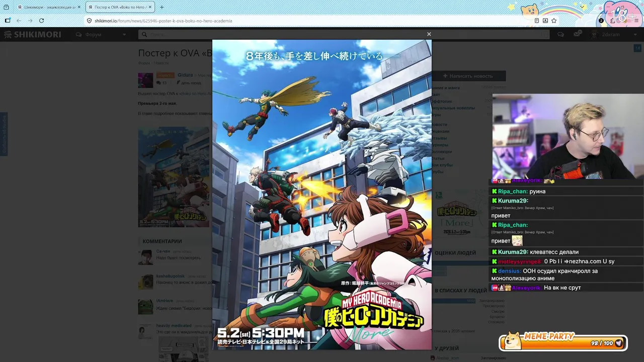Click the Doge icon on Meme-Party widget
The image size is (644, 362).
pyautogui.click(x=513, y=340)
